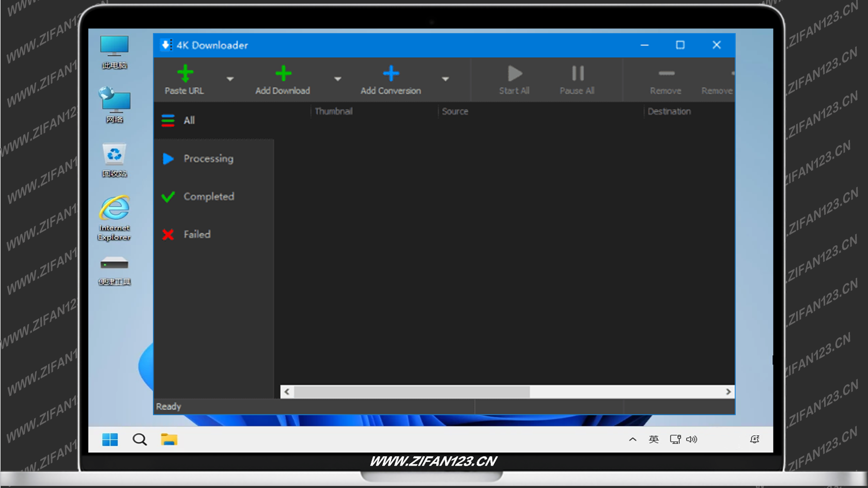Expand the Add Conversion dropdown arrow
The width and height of the screenshot is (868, 488).
(445, 79)
